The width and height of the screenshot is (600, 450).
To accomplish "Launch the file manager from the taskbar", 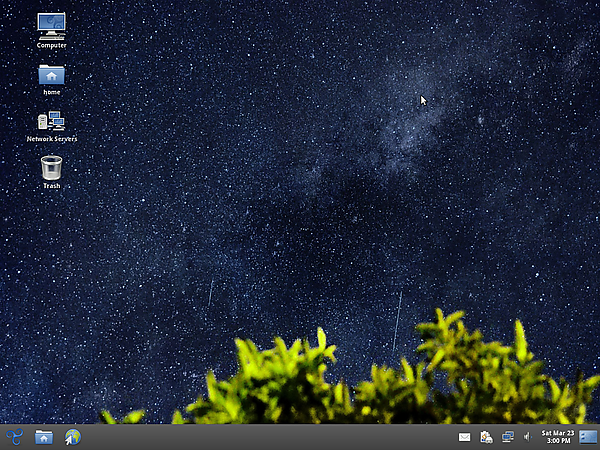I will [x=44, y=436].
